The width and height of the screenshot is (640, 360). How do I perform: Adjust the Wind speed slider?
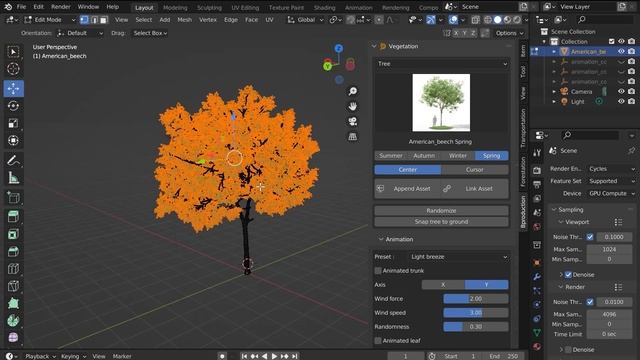click(476, 313)
